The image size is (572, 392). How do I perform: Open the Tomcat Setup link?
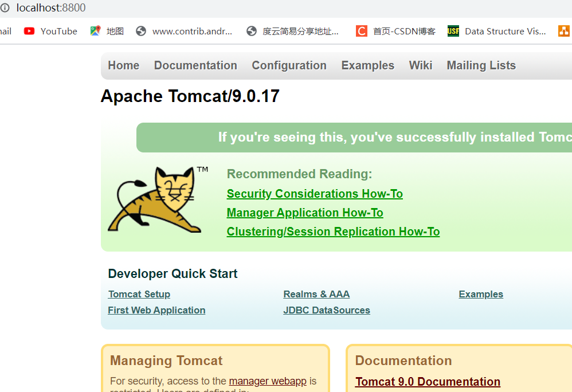tap(139, 294)
